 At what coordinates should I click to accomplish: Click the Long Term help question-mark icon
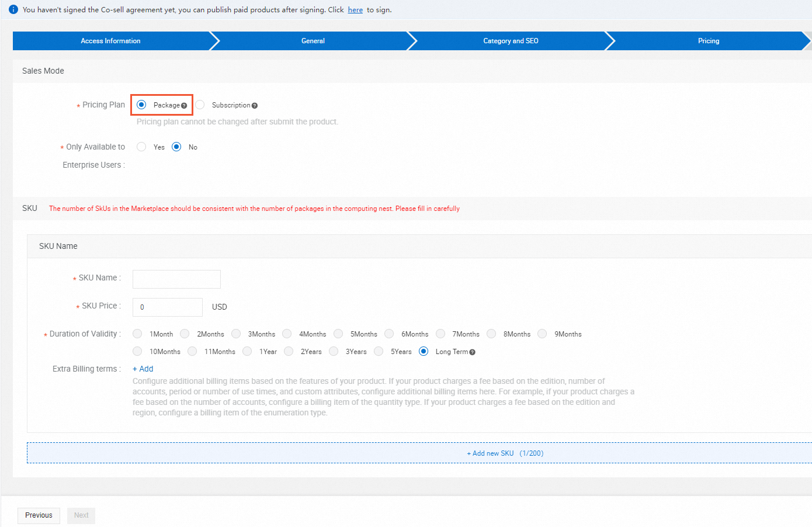click(x=472, y=352)
